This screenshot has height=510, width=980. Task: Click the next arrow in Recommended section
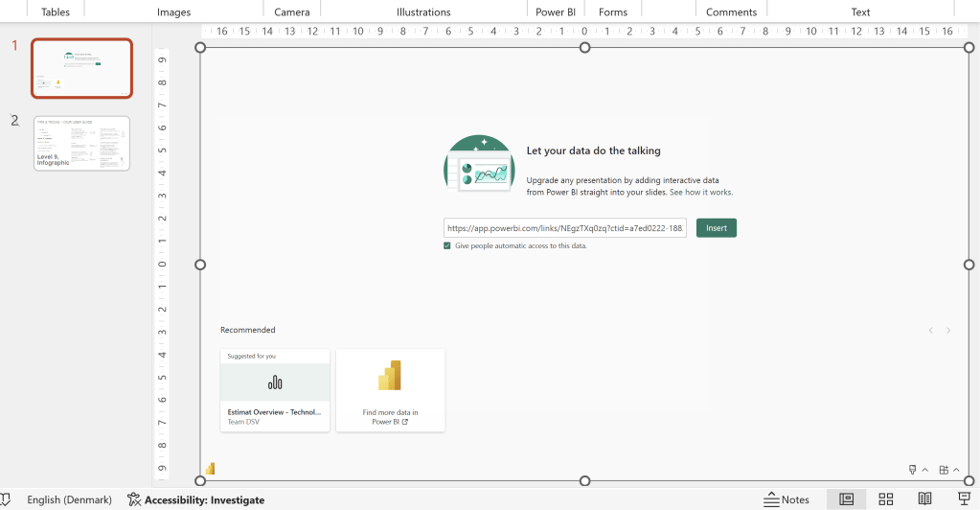(x=948, y=331)
